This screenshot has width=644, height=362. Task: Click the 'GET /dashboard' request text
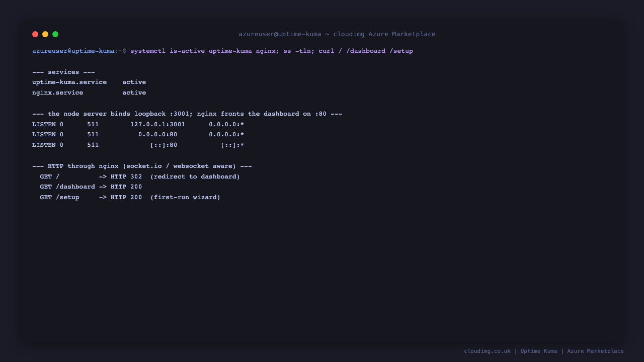(67, 187)
